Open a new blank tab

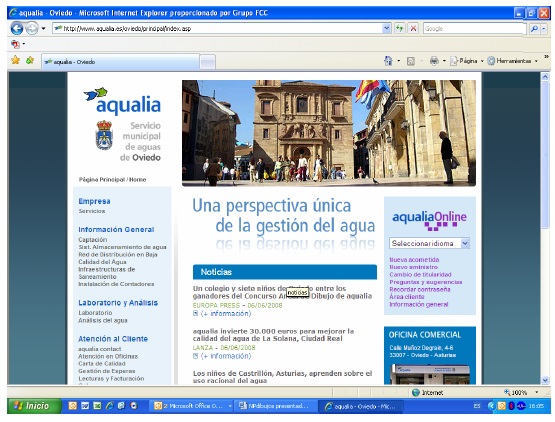tap(208, 62)
